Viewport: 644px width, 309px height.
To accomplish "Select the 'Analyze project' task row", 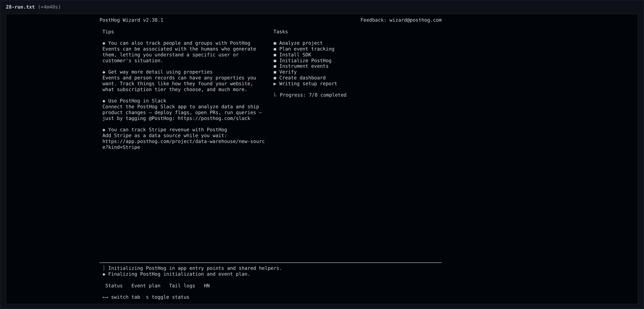I will [298, 43].
